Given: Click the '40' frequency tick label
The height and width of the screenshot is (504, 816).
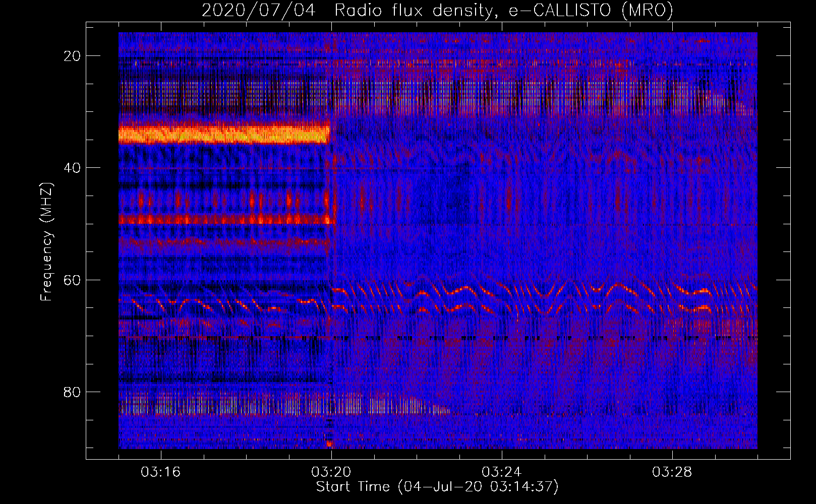Looking at the screenshot, I should click(x=73, y=168).
